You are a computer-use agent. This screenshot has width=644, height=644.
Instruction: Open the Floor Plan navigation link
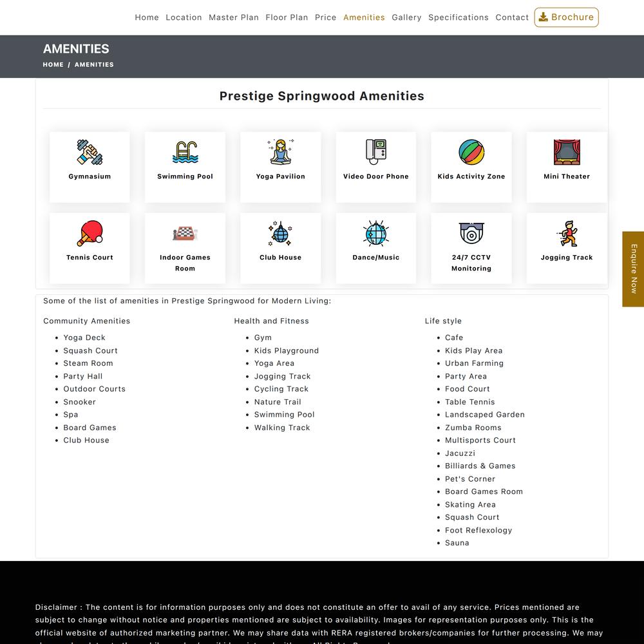(x=287, y=17)
